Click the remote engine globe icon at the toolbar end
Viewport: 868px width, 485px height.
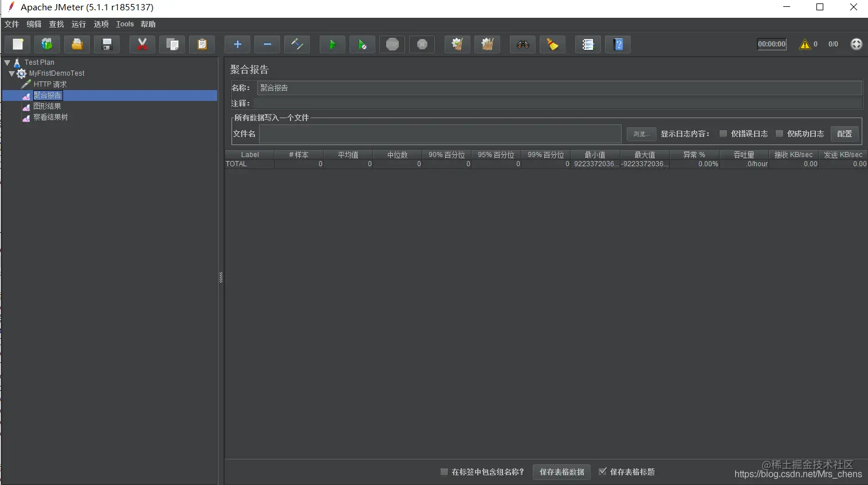tap(856, 44)
